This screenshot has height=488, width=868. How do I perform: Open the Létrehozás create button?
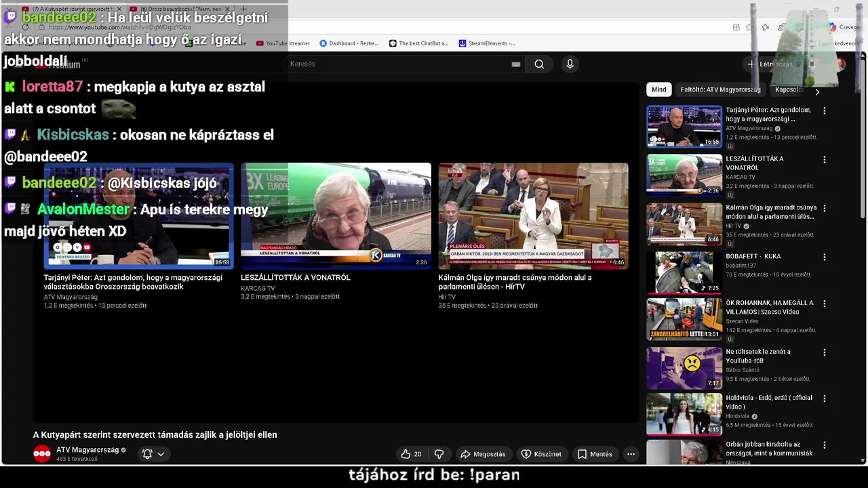point(770,64)
